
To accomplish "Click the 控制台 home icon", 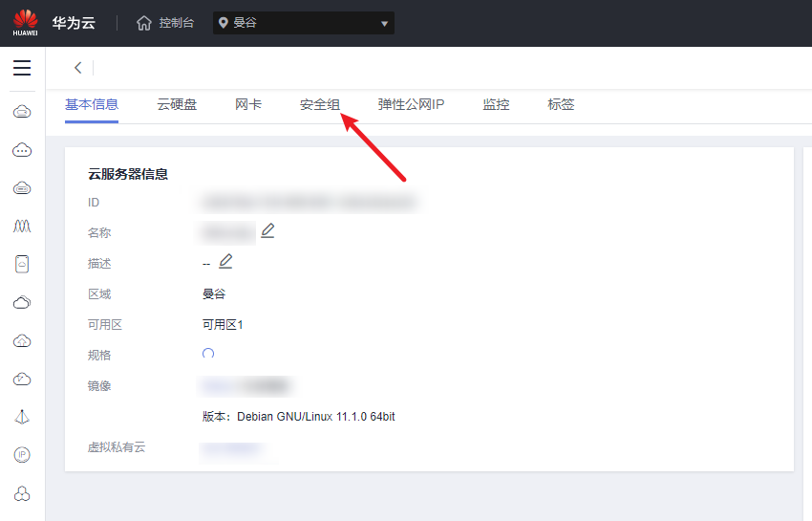I will pyautogui.click(x=144, y=23).
